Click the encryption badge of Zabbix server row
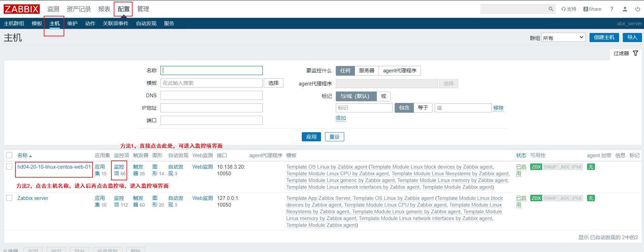Image resolution: width=644 pixels, height=252 pixels. click(591, 198)
